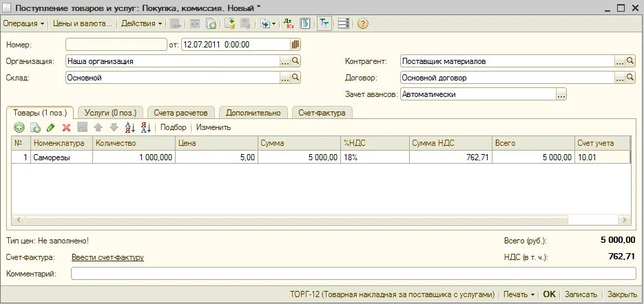Image resolution: width=644 pixels, height=304 pixels.
Task: Move row down with the down arrow icon
Action: [114, 128]
